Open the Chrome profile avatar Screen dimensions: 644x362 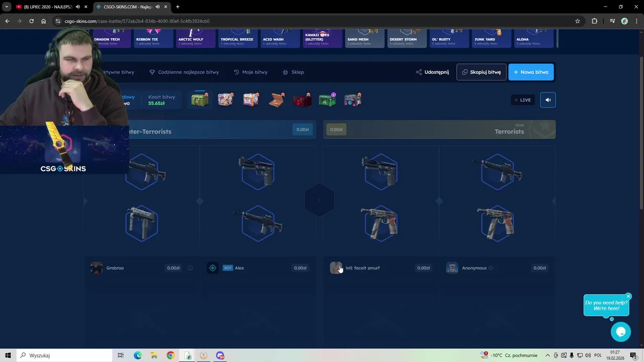tap(624, 21)
